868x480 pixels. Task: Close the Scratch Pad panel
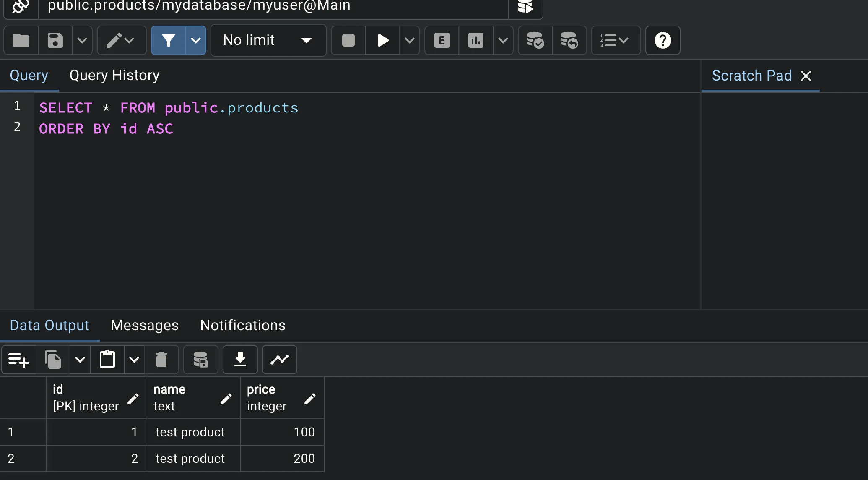806,76
